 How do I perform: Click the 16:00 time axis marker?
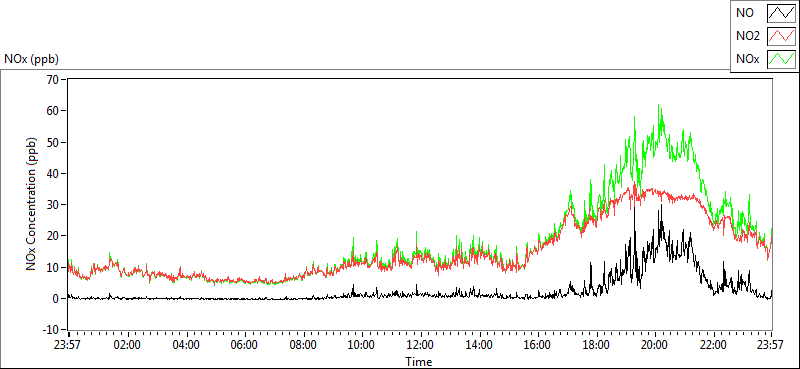point(538,345)
